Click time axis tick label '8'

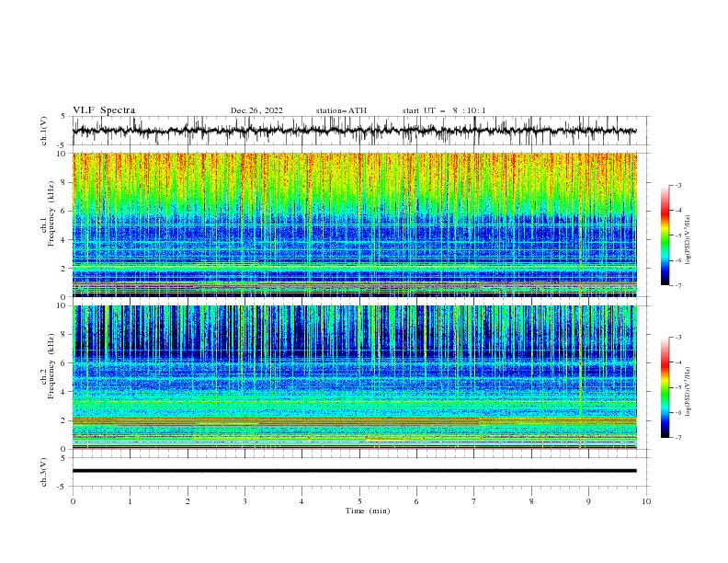[x=531, y=501]
